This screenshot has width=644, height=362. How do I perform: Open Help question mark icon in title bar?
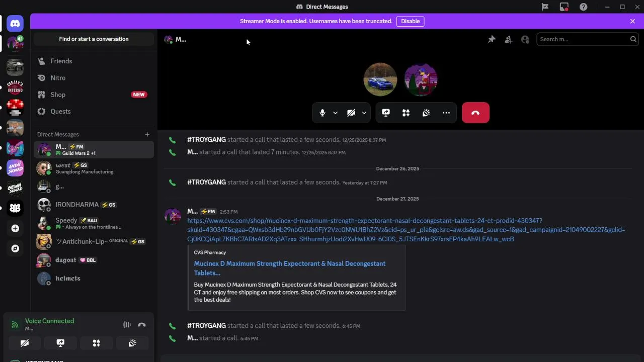(x=583, y=7)
